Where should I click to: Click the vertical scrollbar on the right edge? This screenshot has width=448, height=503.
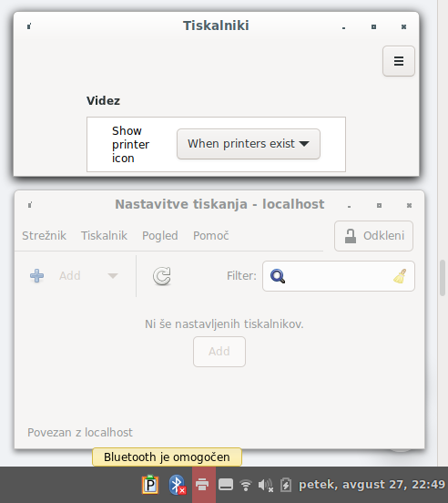pyautogui.click(x=443, y=278)
